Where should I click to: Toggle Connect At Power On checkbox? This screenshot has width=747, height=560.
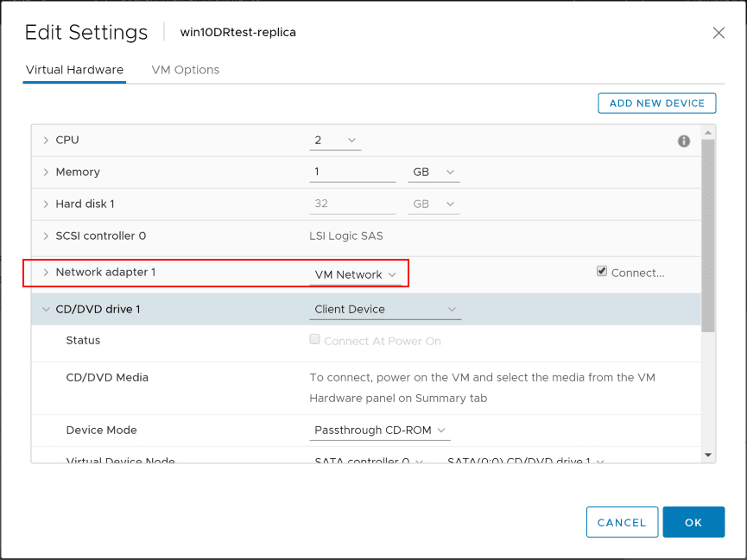point(315,340)
